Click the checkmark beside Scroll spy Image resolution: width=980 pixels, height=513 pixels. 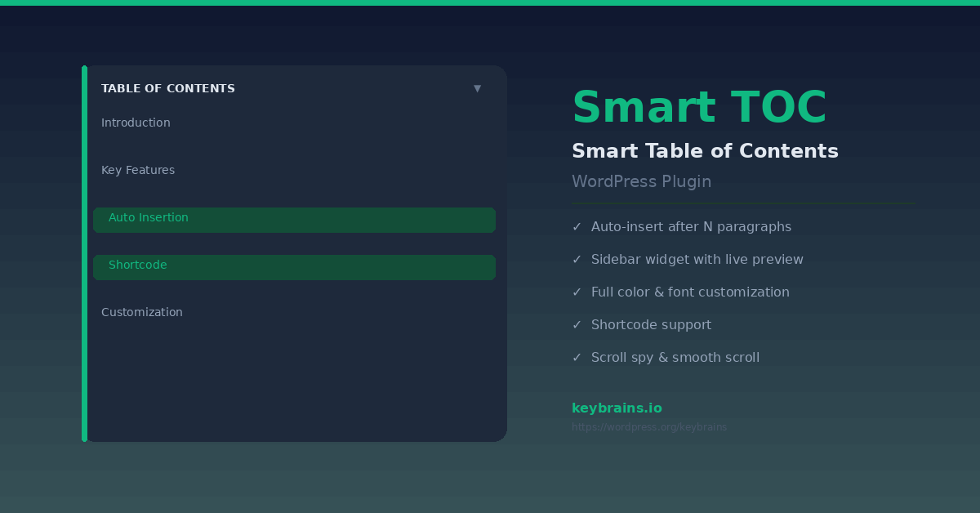point(577,358)
